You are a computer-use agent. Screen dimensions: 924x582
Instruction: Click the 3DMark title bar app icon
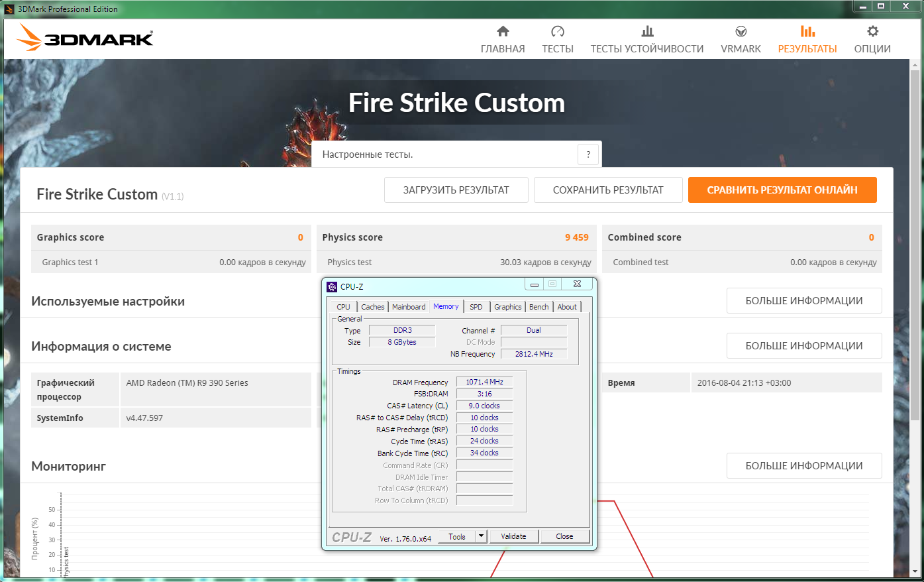click(x=9, y=9)
